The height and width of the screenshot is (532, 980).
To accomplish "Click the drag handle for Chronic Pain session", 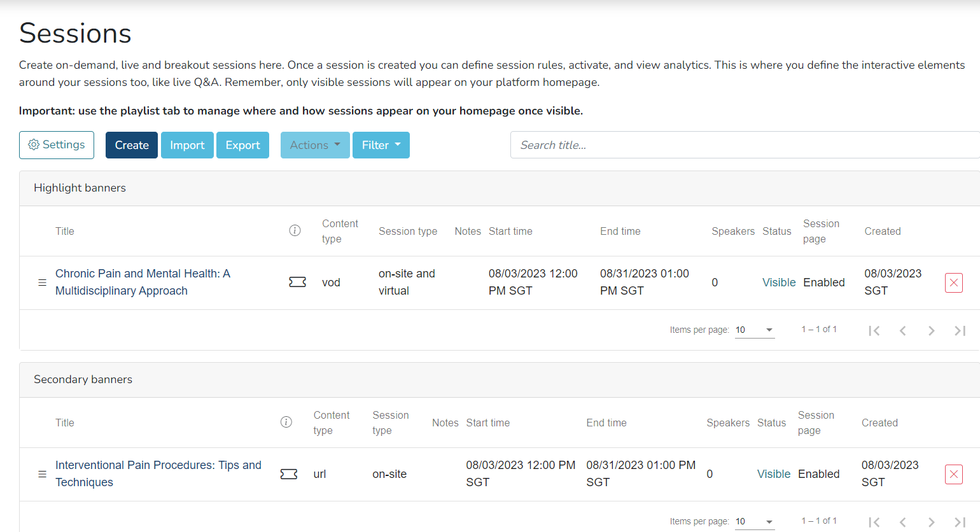I will pyautogui.click(x=42, y=283).
